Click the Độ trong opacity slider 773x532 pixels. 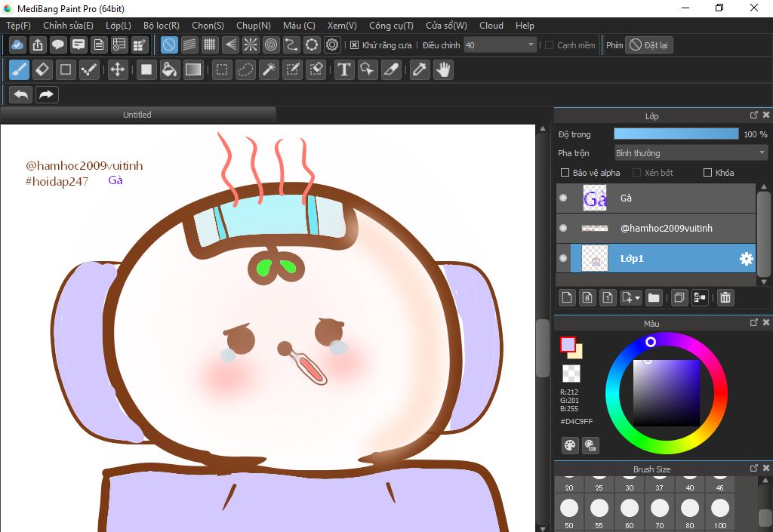coord(676,134)
